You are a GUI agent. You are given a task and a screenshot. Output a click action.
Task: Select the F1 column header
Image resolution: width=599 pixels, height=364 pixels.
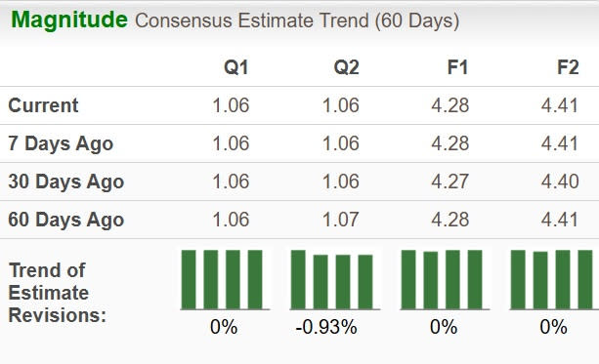coord(457,67)
